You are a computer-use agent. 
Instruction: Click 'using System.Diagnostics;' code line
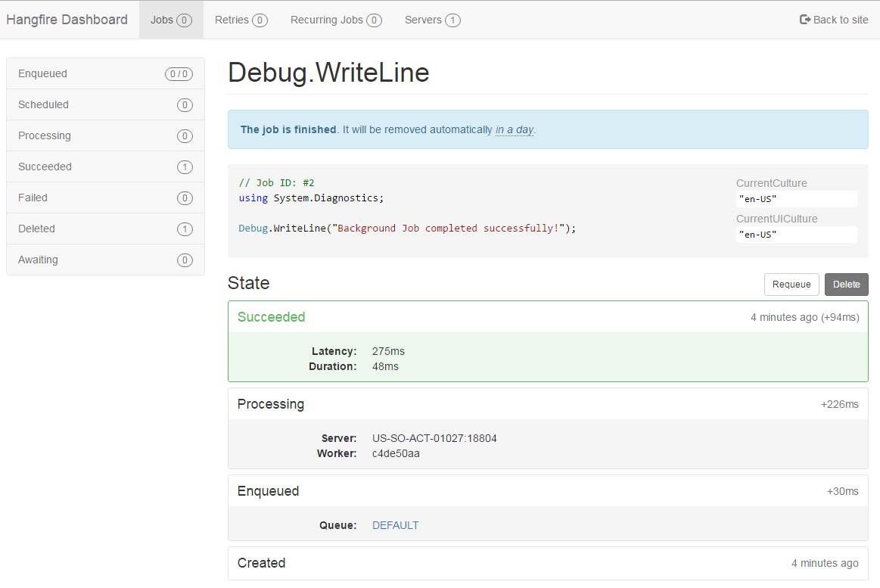(x=312, y=198)
